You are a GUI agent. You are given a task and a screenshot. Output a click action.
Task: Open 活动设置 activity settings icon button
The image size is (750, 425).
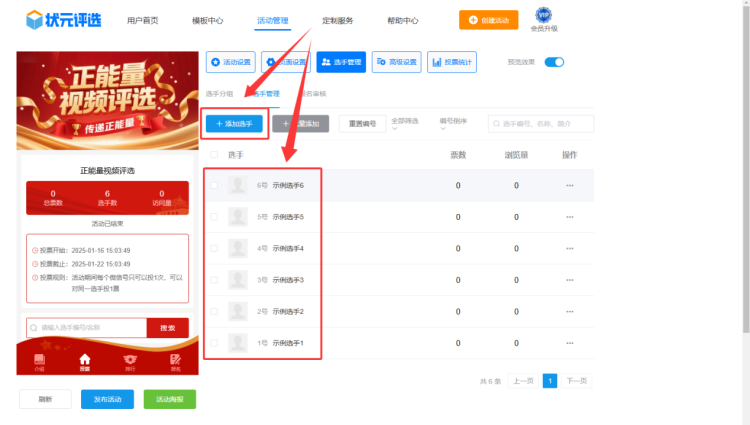coord(231,62)
